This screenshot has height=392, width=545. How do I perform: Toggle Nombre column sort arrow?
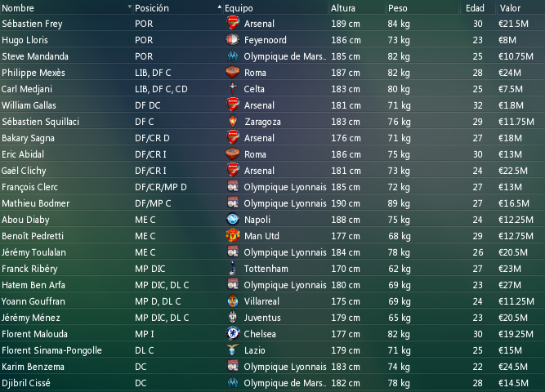click(x=129, y=7)
